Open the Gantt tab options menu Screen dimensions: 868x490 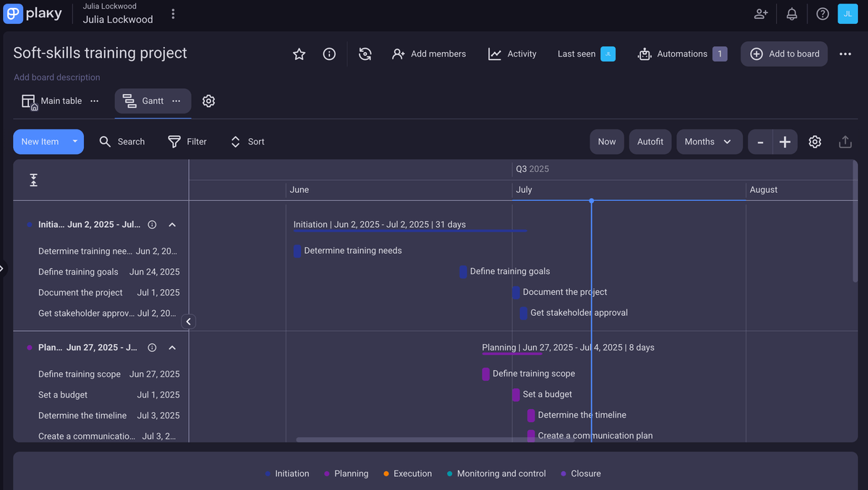coord(176,101)
